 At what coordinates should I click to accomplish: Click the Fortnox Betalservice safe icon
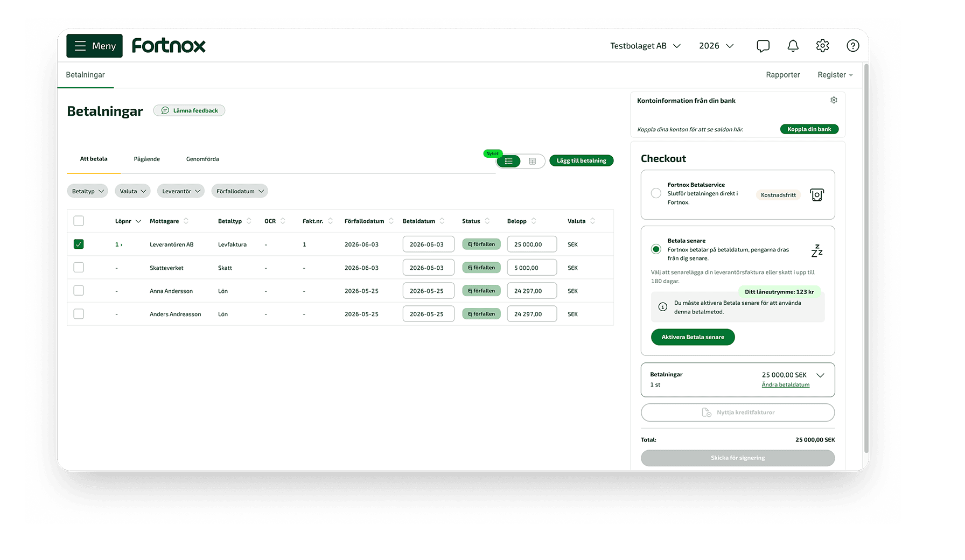(817, 195)
